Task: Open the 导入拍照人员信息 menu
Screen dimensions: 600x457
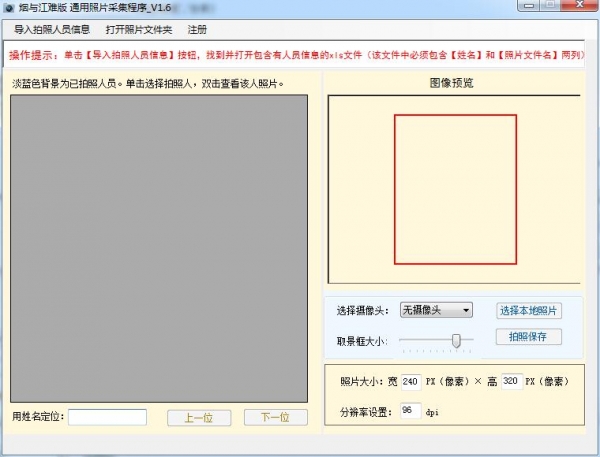Action: (52, 29)
